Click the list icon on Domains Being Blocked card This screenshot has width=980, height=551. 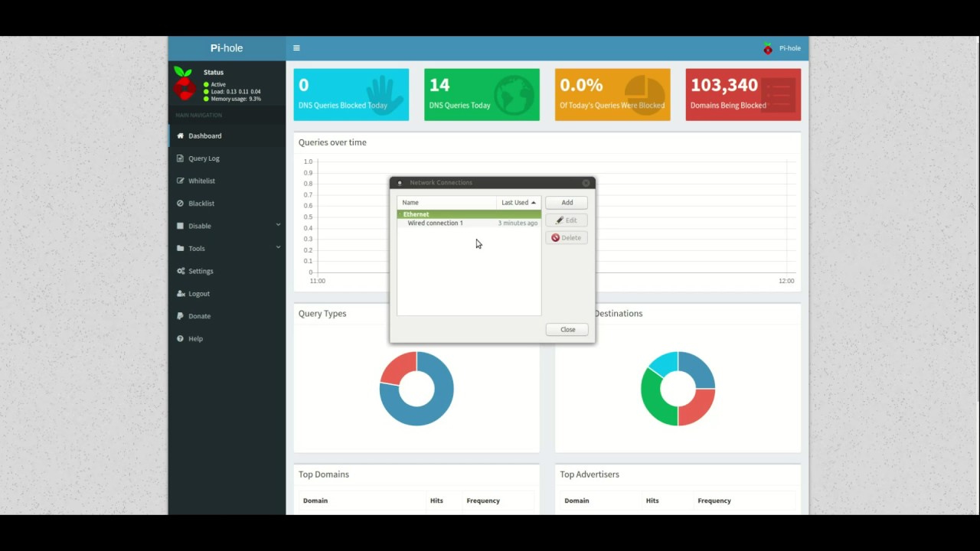(x=779, y=95)
